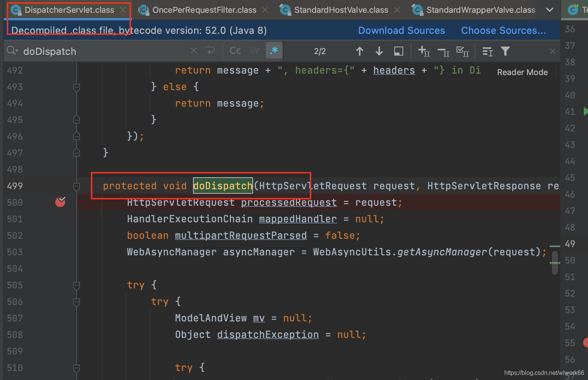
Task: Click the mappedHandler variable
Action: [x=298, y=219]
